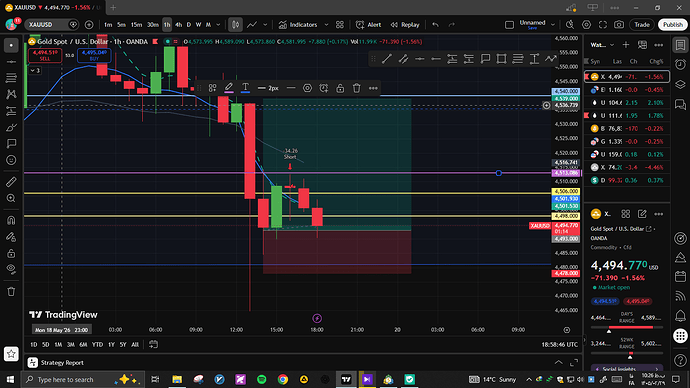Click the Undo arrow
Image resolution: width=690 pixels, height=388 pixels.
pyautogui.click(x=435, y=25)
